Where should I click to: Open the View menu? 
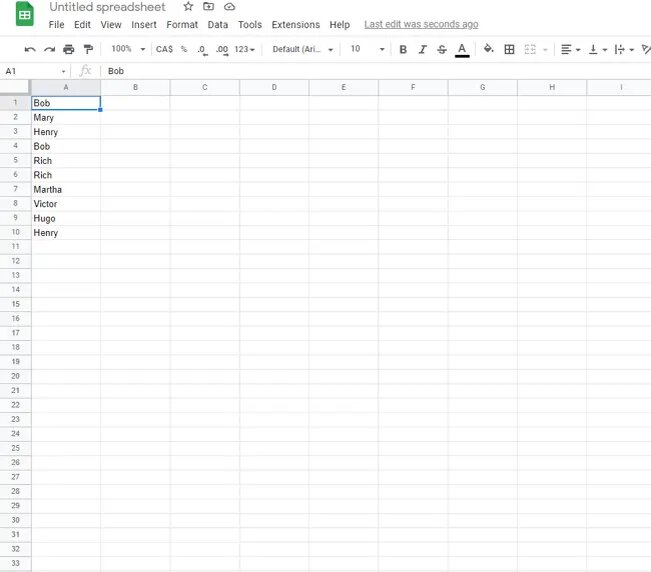coord(111,24)
